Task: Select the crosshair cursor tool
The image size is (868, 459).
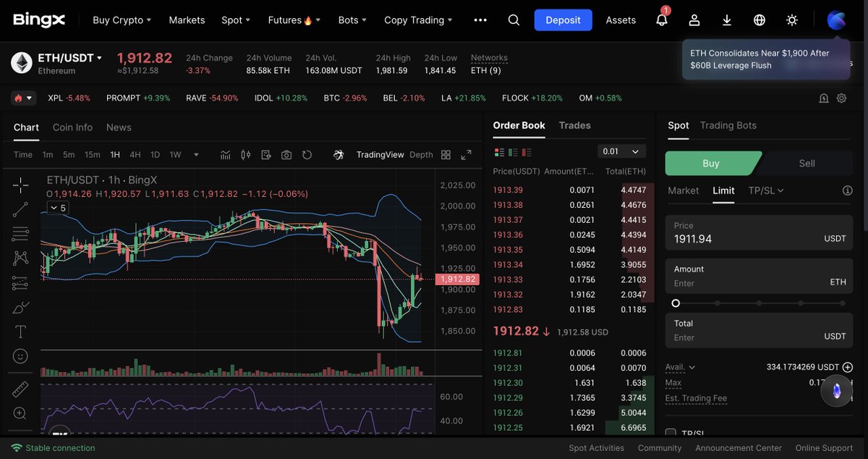Action: click(x=20, y=185)
